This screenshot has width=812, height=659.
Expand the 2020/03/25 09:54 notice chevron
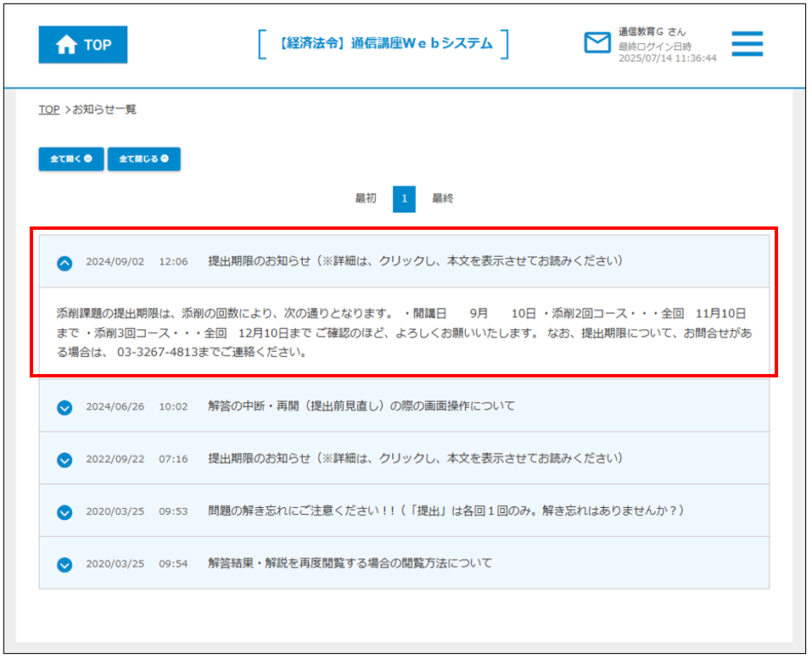(x=64, y=565)
